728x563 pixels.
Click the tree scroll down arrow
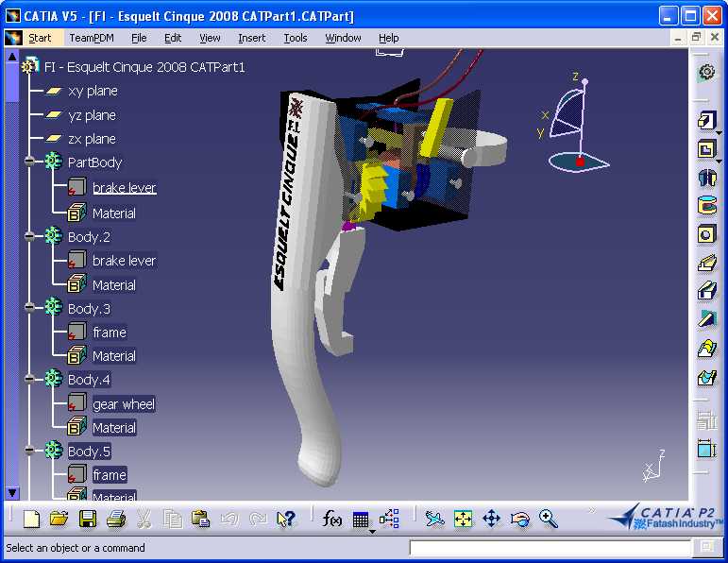click(x=12, y=492)
